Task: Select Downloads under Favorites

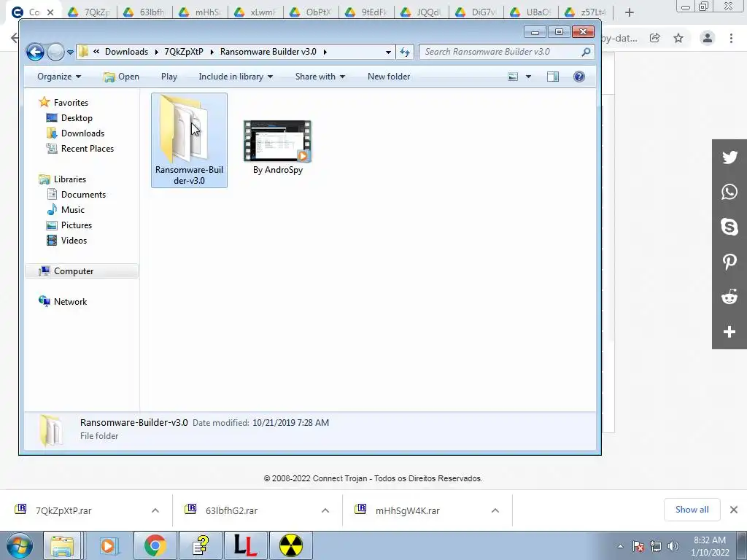Action: point(82,133)
